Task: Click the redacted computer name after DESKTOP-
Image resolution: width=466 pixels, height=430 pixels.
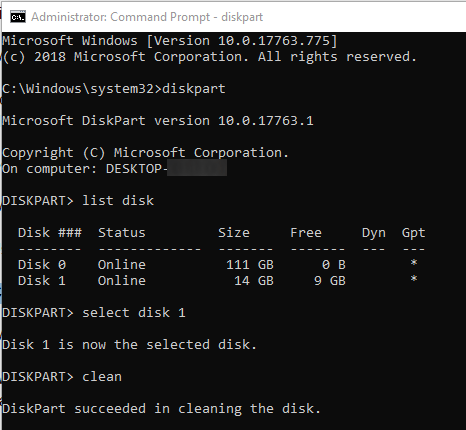Action: tap(197, 168)
